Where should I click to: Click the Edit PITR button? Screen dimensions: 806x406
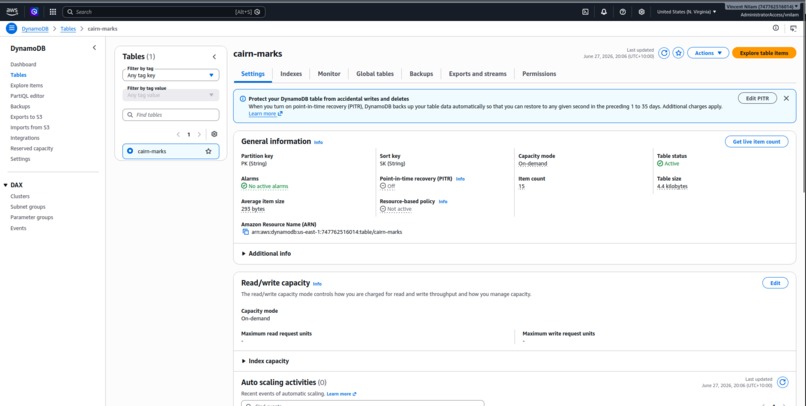pyautogui.click(x=757, y=98)
